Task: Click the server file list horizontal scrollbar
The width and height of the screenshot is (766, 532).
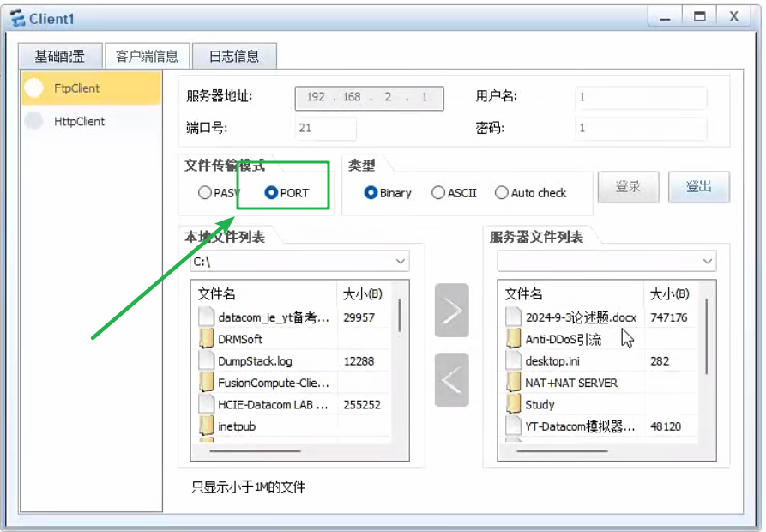Action: (562, 450)
